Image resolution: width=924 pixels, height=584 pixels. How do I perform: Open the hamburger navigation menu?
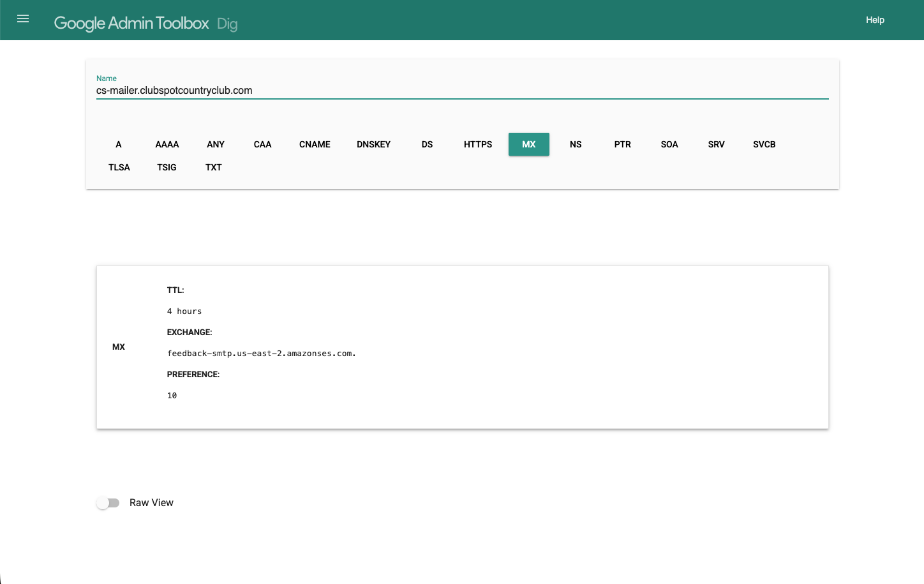(x=23, y=19)
